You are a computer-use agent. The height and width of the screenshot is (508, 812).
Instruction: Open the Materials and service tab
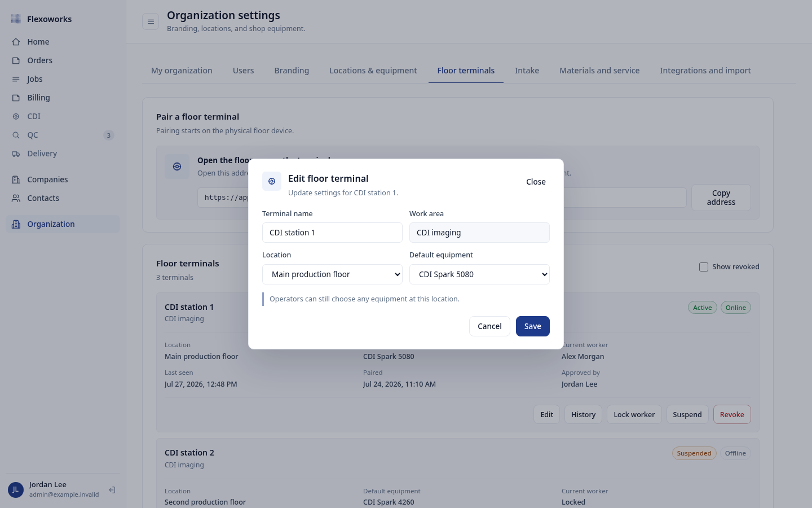(599, 71)
